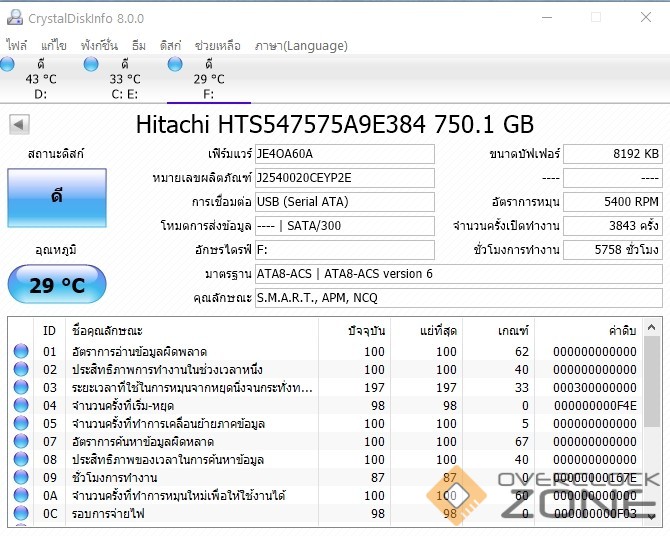The width and height of the screenshot is (670, 536).
Task: Click the status circle for attribute 04
Action: pyautogui.click(x=21, y=405)
